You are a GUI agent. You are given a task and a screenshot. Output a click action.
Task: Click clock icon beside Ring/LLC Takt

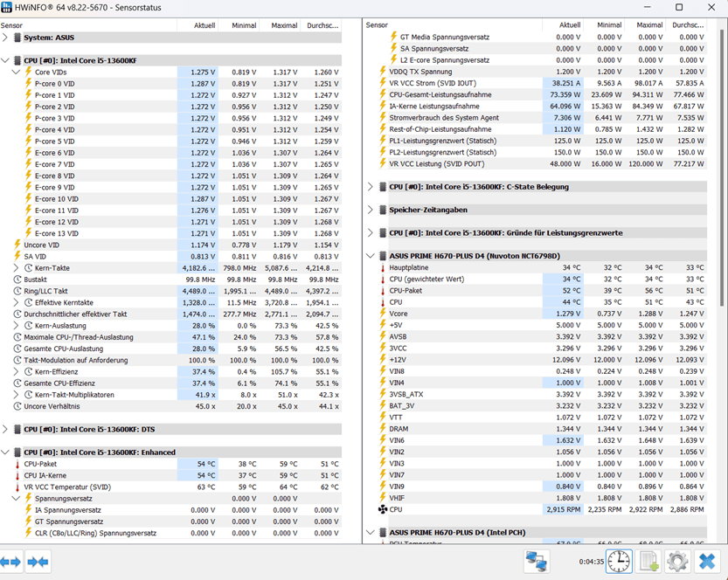[17, 291]
